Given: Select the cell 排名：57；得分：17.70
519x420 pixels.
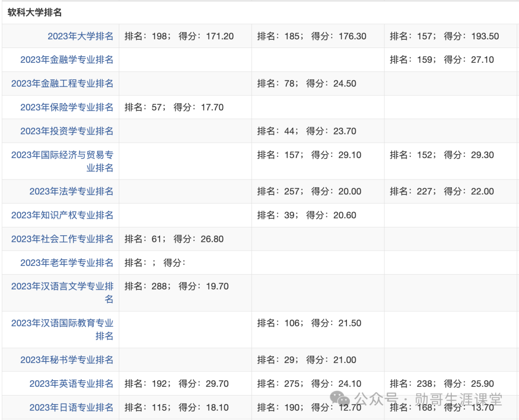Looking at the screenshot, I should [x=185, y=108].
